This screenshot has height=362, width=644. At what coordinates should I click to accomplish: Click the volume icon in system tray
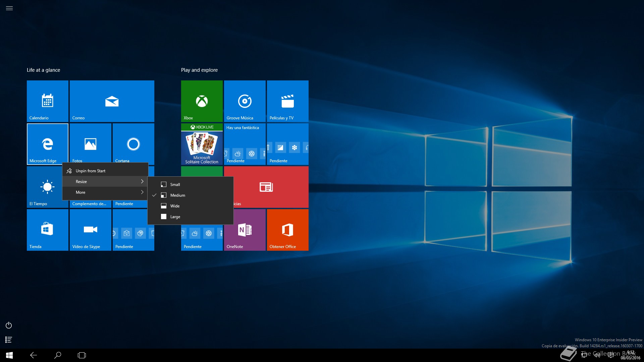coord(597,355)
